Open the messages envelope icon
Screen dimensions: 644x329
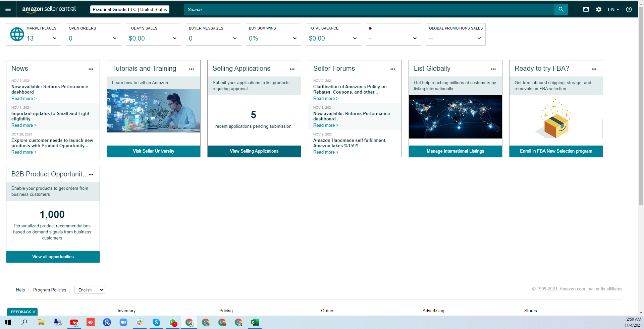(x=586, y=9)
